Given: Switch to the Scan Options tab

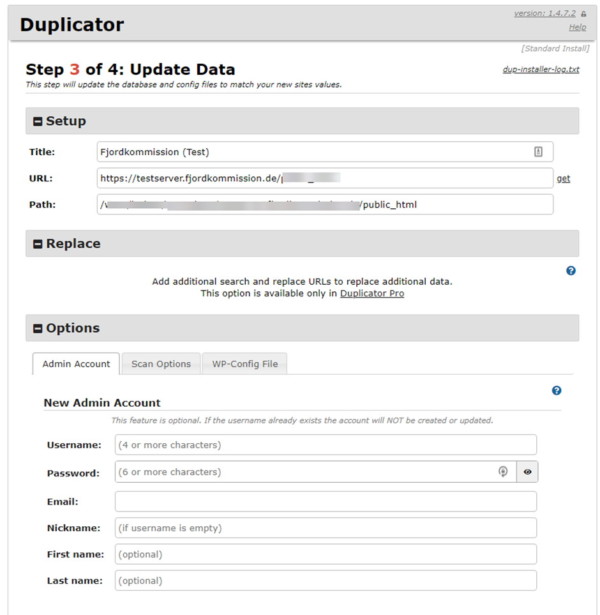Looking at the screenshot, I should click(x=161, y=364).
